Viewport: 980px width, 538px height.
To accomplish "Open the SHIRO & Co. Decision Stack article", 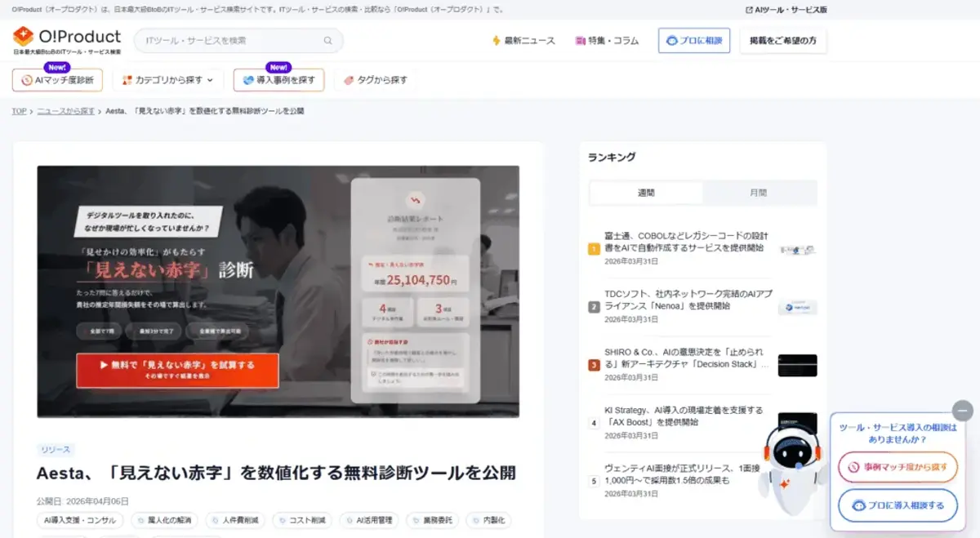I will coord(687,358).
